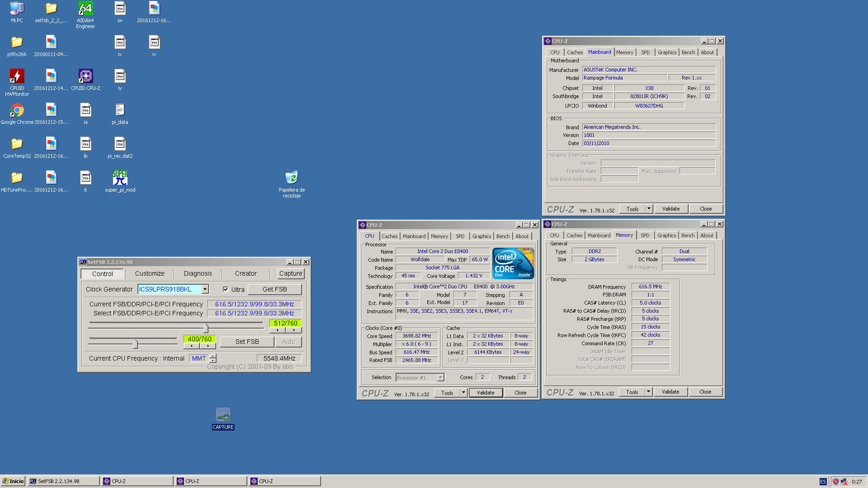Click left arrow under 400/760 value
Viewport: 868px width, 488px height.
click(x=192, y=346)
